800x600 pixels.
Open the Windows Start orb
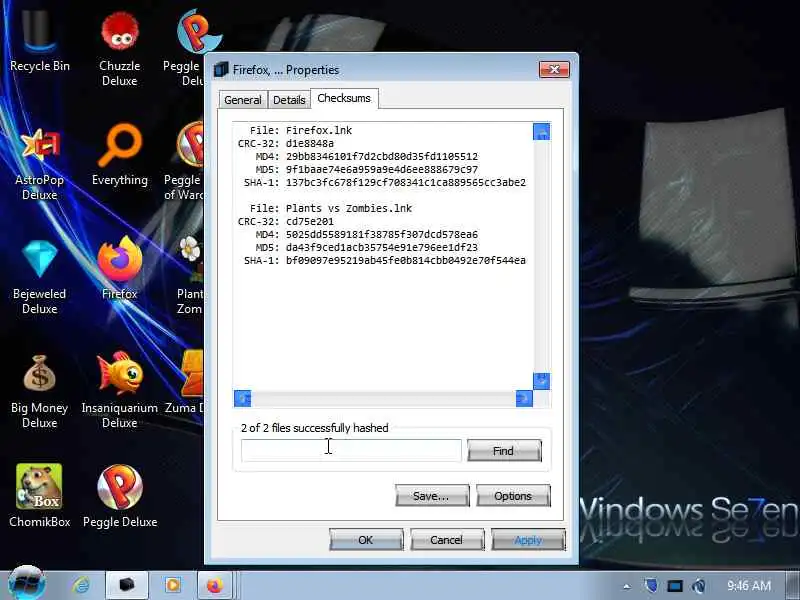tap(26, 584)
